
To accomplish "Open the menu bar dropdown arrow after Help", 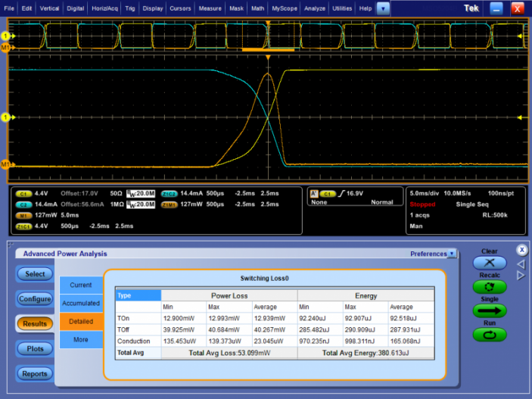I will pyautogui.click(x=383, y=8).
